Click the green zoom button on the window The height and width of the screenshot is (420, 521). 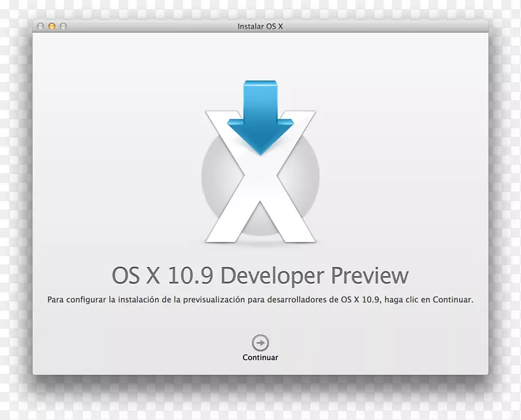(x=63, y=27)
